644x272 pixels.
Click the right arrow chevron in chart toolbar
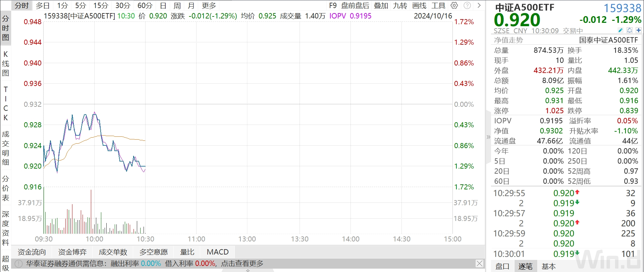(479, 5)
